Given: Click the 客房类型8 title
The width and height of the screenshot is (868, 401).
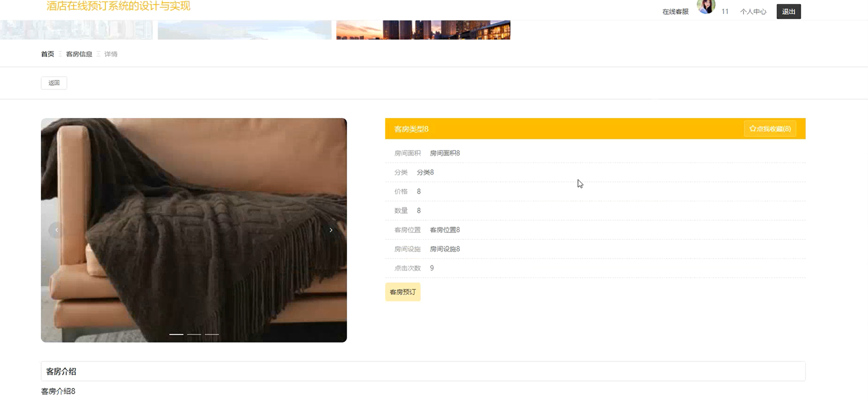Looking at the screenshot, I should point(411,129).
